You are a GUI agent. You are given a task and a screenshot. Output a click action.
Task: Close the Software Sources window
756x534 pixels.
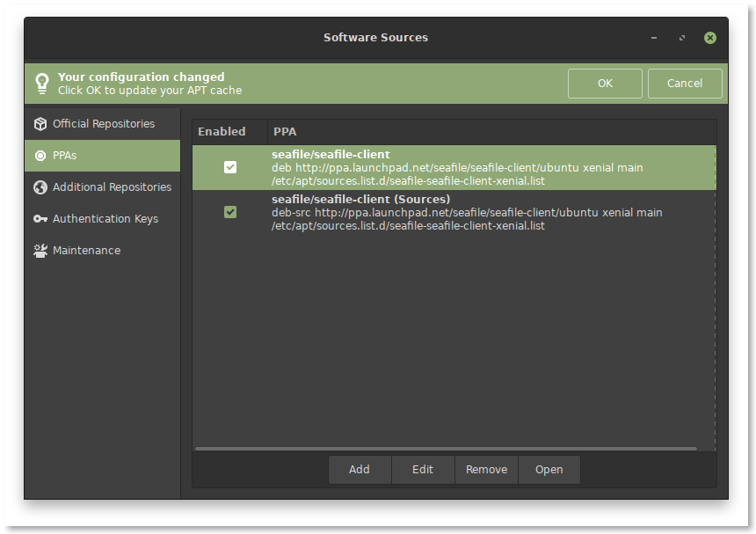point(709,38)
